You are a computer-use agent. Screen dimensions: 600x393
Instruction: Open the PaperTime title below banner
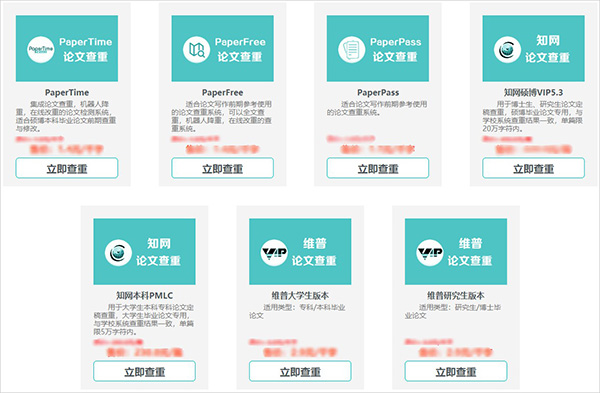67,93
